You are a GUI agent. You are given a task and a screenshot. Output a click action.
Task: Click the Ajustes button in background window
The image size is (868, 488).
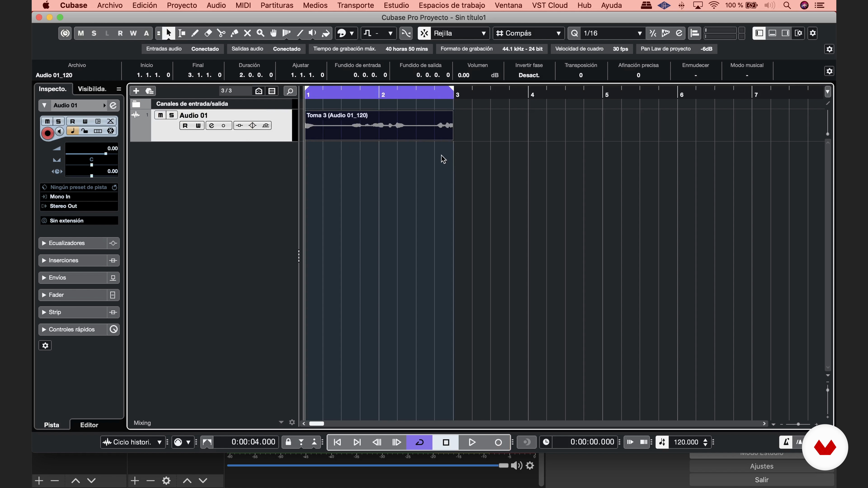[x=762, y=467]
